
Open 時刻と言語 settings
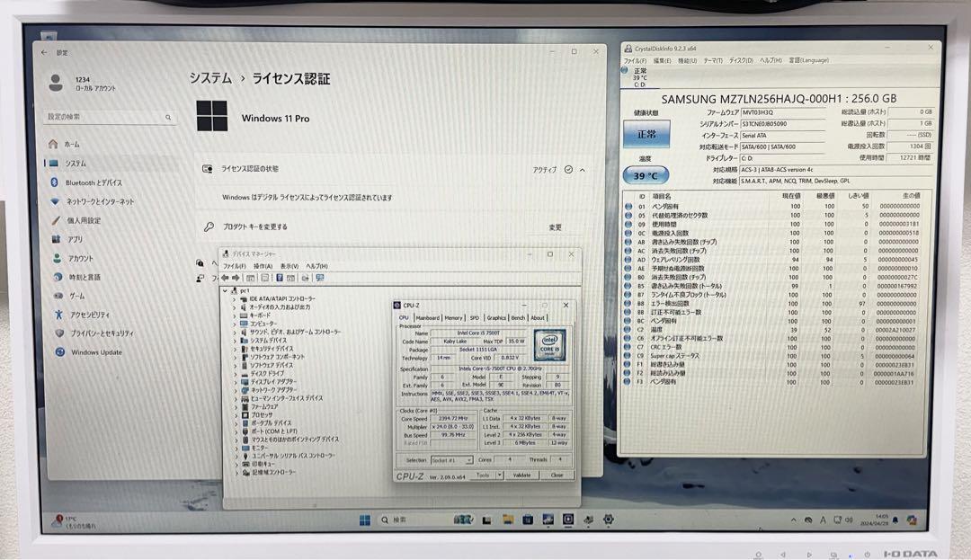(76, 277)
